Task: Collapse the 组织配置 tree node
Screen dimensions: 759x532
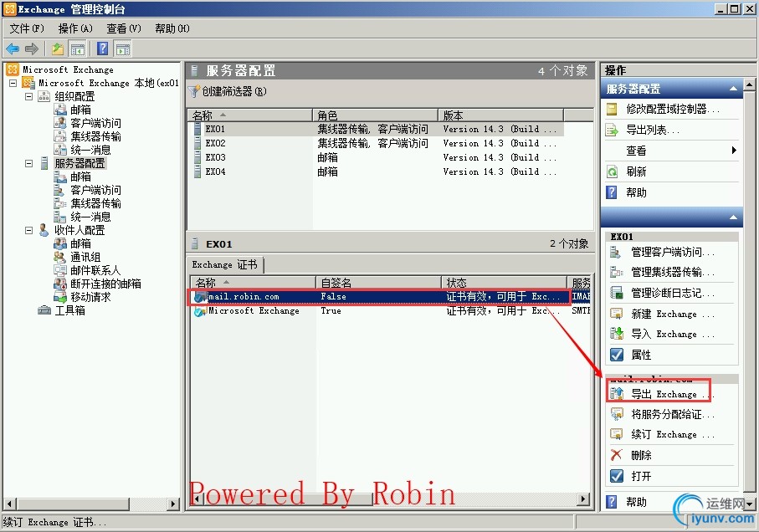Action: (x=29, y=96)
